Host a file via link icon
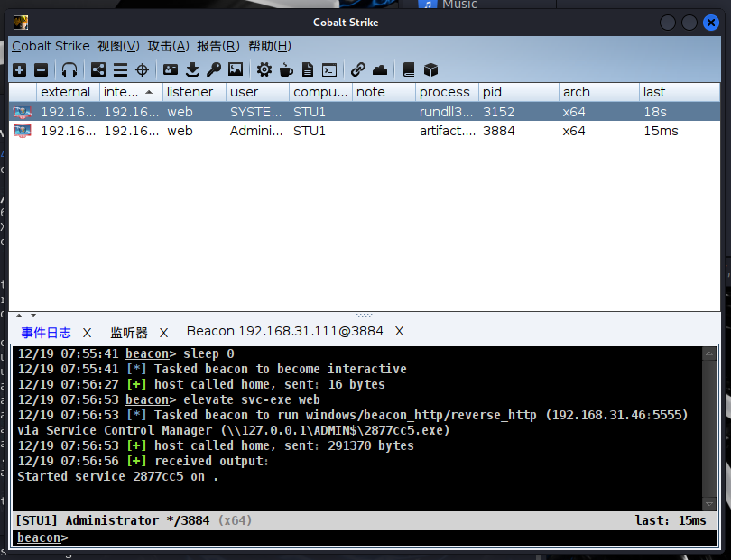Viewport: 731px width, 560px height. (x=358, y=69)
